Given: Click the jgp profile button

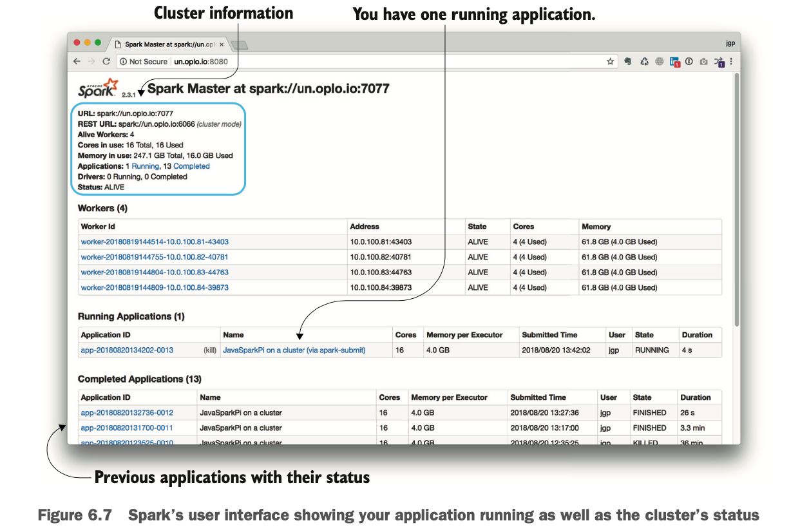Looking at the screenshot, I should click(730, 44).
